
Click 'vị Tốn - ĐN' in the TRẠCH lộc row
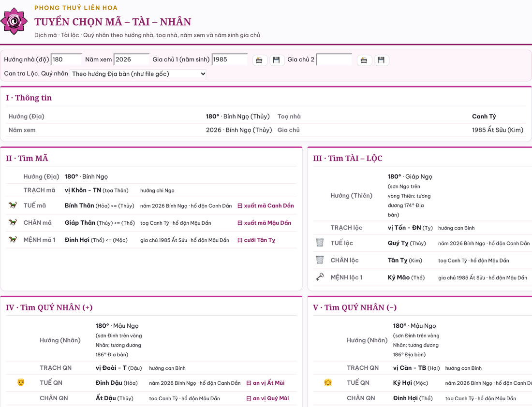point(404,228)
